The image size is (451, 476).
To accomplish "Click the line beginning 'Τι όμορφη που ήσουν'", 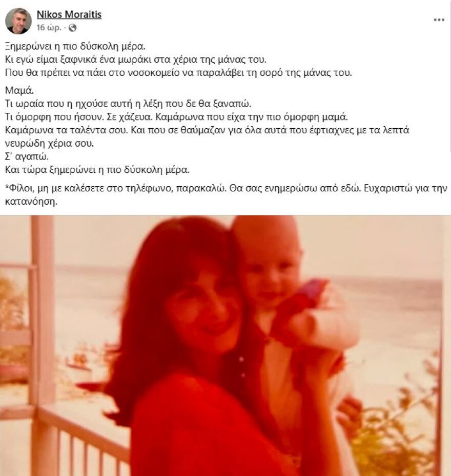I will pyautogui.click(x=176, y=117).
